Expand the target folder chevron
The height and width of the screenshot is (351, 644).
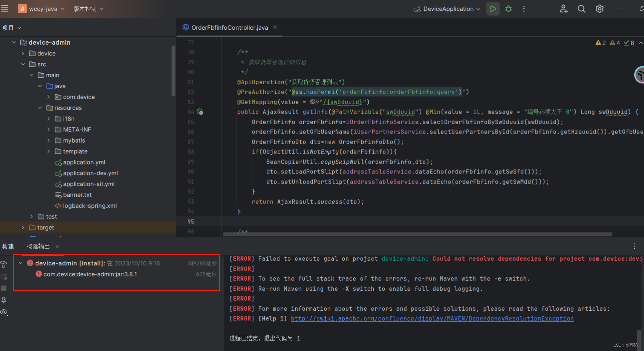click(x=23, y=228)
